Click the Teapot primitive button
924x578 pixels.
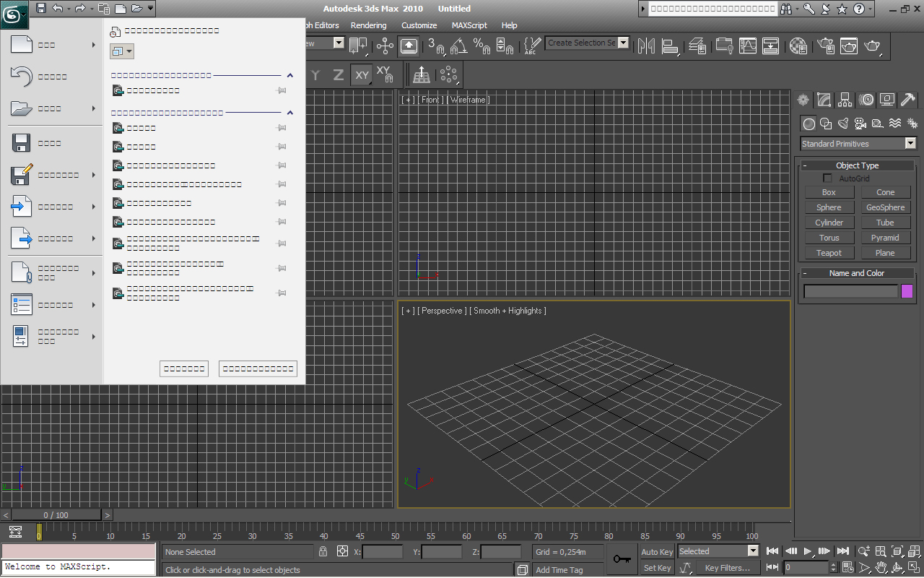829,253
